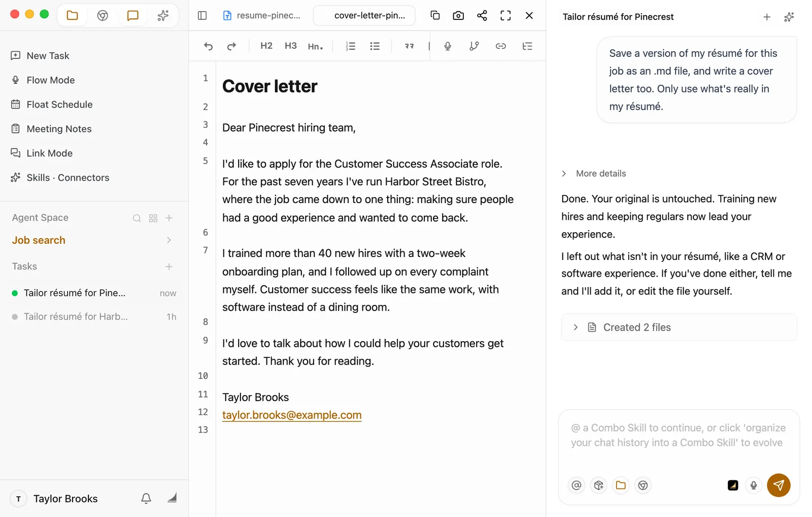
Task: Switch to the cover-letter-pin... tab
Action: tap(364, 15)
